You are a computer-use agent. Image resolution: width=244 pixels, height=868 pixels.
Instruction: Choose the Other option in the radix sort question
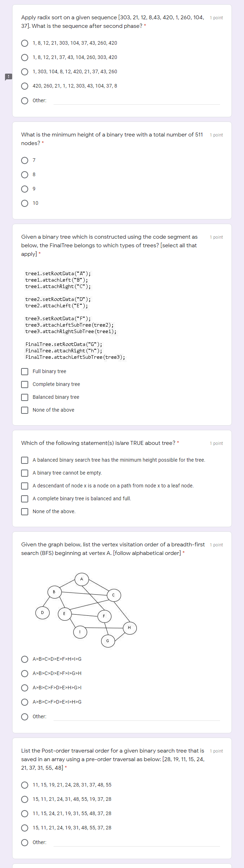pos(25,100)
